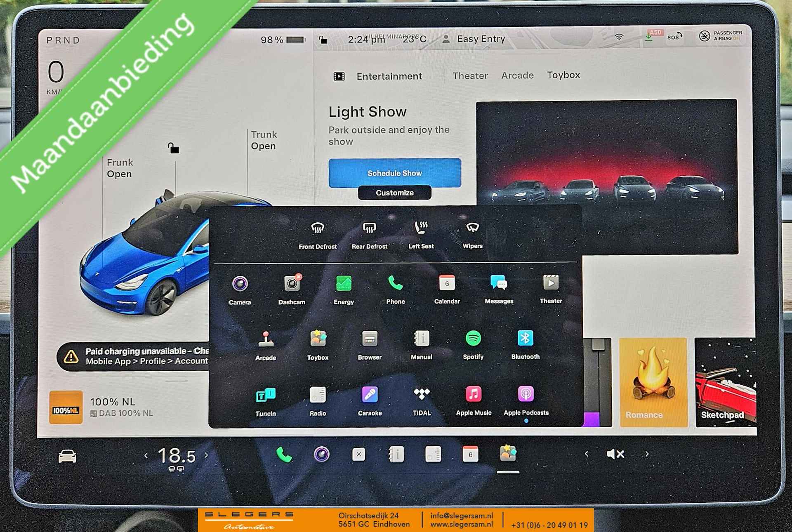Select the Theater tab

469,76
